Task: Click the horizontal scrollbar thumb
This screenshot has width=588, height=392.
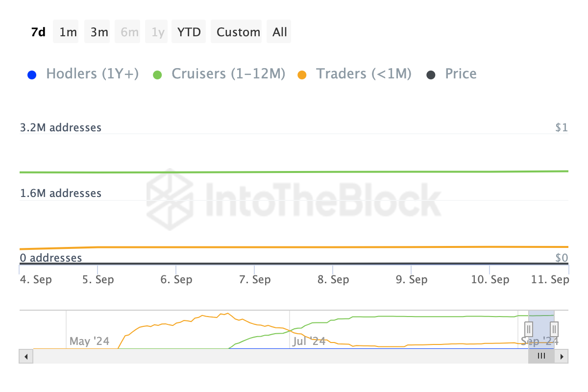Action: point(541,356)
